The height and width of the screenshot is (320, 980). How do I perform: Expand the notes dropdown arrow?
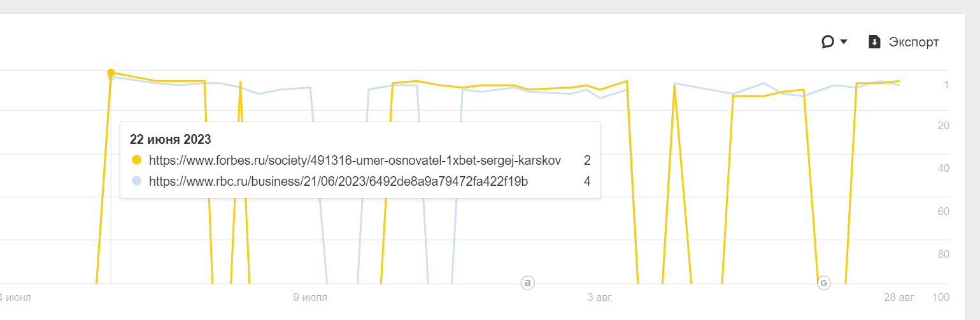coord(844,42)
